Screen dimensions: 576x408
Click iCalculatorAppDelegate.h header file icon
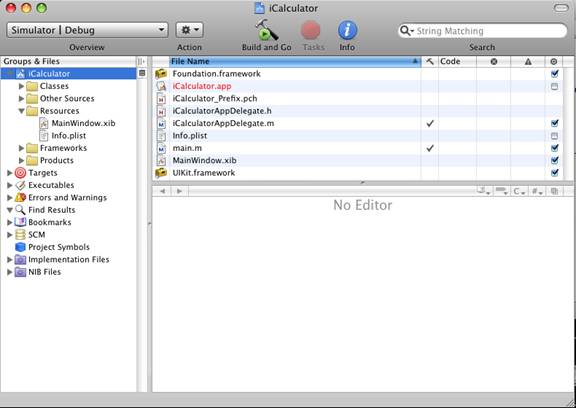[161, 111]
